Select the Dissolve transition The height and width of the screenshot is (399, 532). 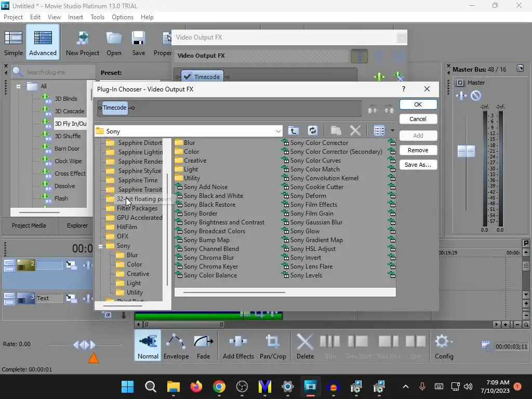coord(64,186)
